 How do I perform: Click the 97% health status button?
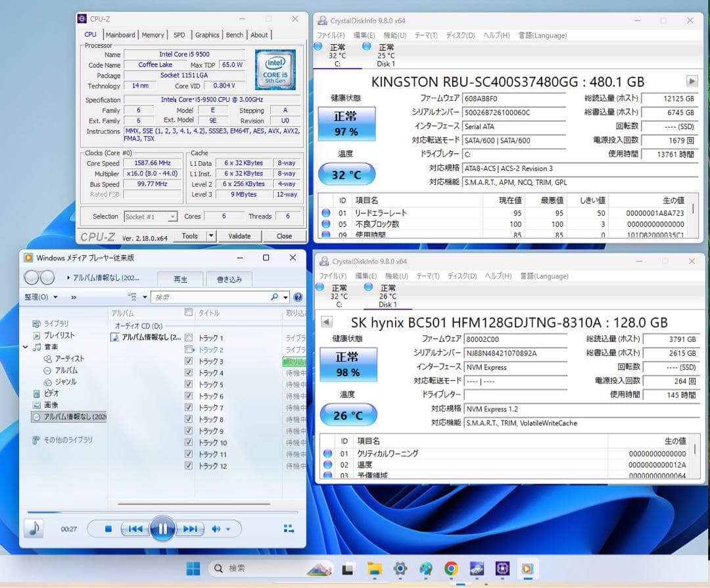[x=346, y=124]
